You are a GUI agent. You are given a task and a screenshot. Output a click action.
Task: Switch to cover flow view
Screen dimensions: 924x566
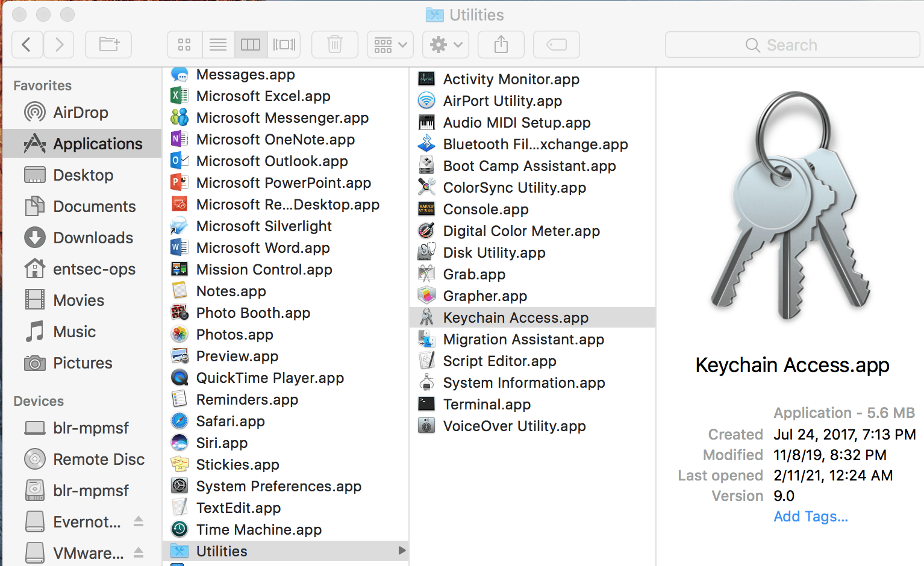click(x=284, y=45)
